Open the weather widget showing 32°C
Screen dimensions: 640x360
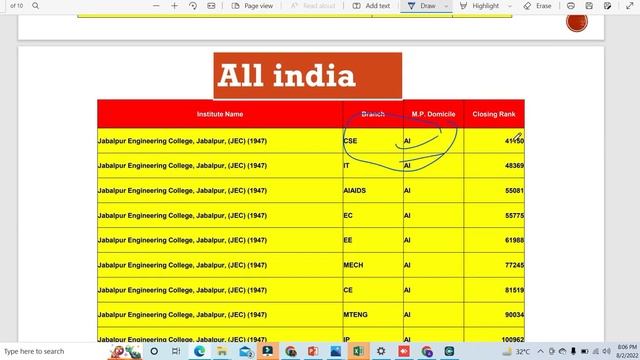click(517, 351)
